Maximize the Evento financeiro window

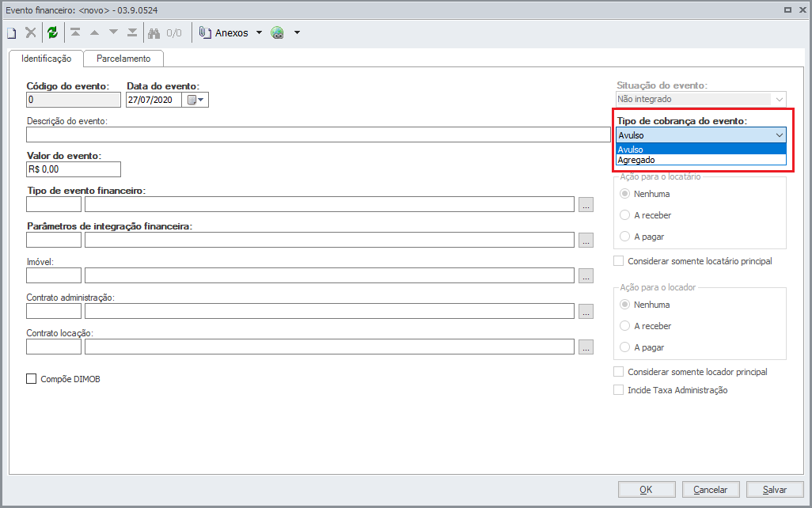click(x=787, y=9)
